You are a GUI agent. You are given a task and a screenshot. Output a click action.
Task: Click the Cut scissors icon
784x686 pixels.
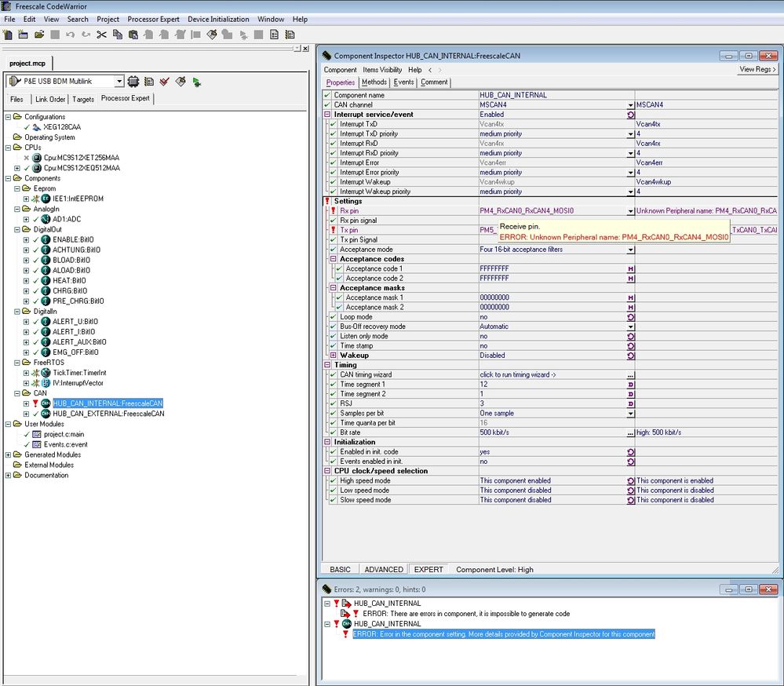(x=101, y=35)
